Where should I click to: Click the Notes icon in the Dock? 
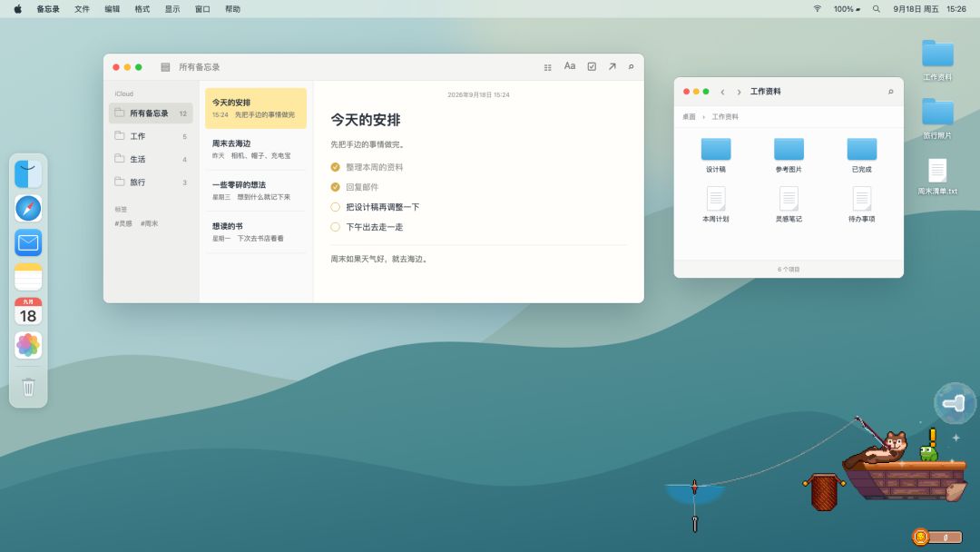28,277
